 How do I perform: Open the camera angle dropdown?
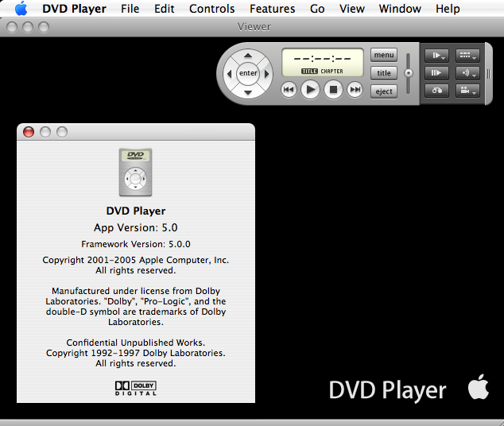[467, 91]
